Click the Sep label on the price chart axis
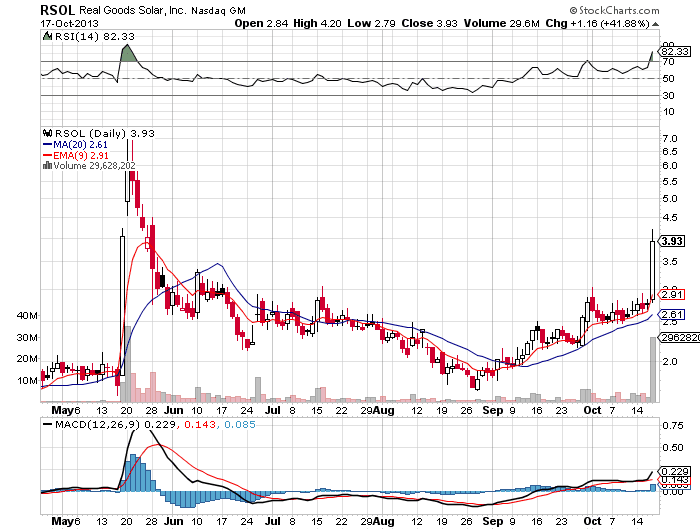Viewport: 700px width, 530px height. [x=493, y=410]
